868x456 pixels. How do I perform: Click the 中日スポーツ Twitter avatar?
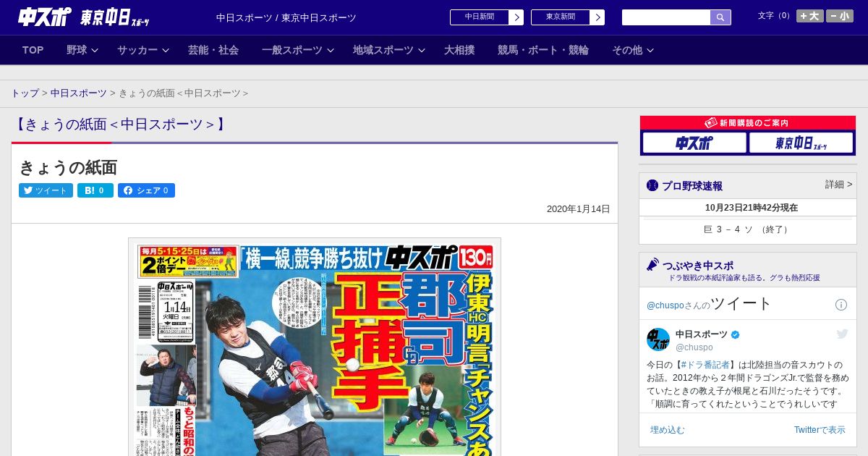[x=658, y=339]
